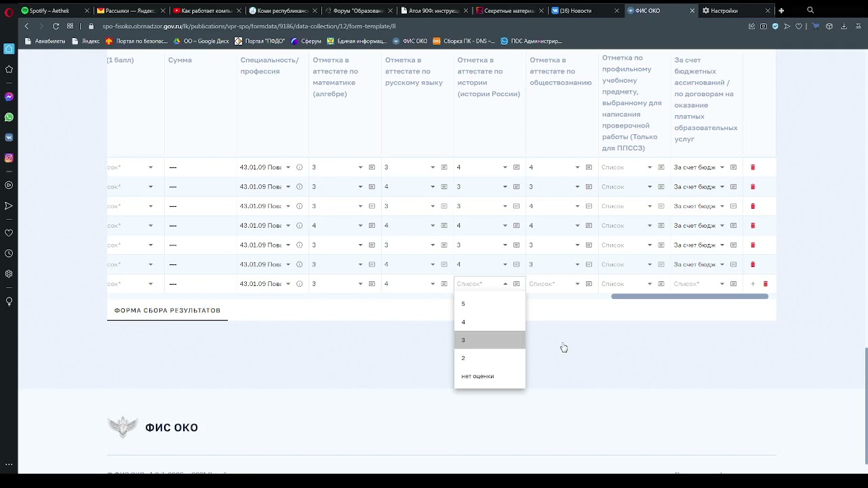Open History clock icon in Opera sidebar
Viewport: 868px width, 488px height.
9,253
